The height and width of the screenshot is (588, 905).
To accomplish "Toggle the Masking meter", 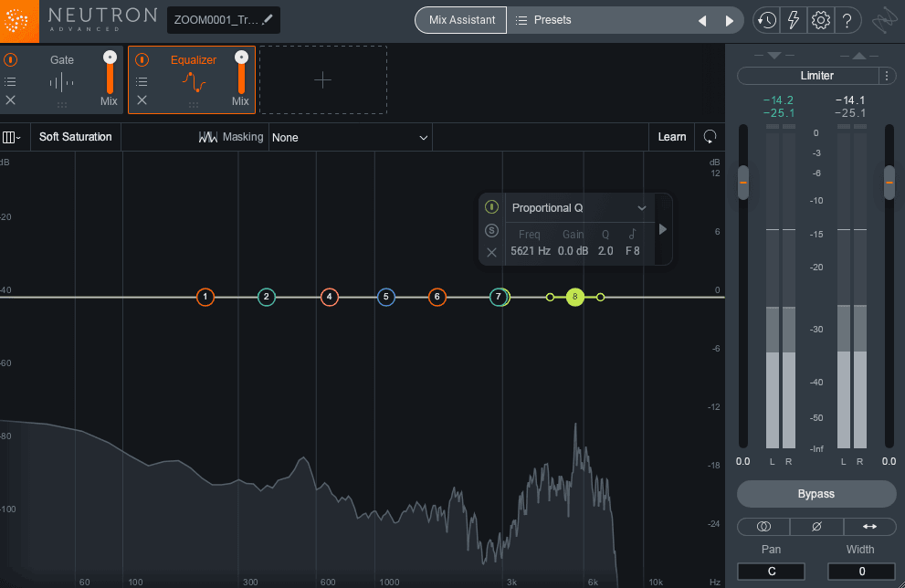I will click(230, 137).
